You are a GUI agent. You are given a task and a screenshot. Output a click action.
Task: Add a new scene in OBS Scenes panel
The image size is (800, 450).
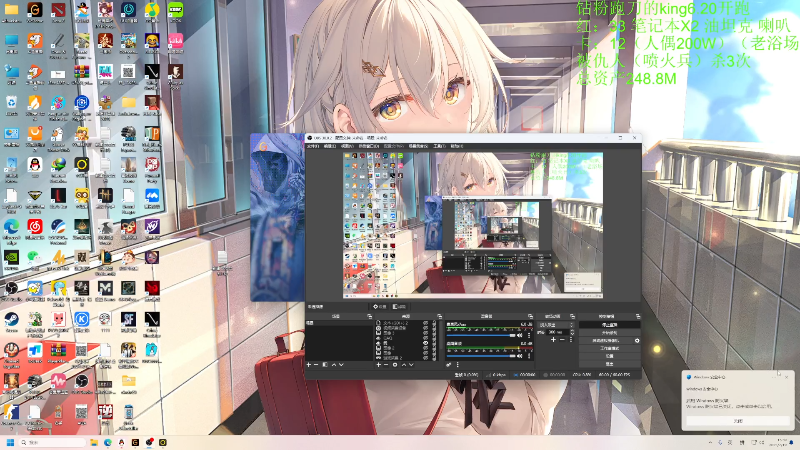tap(309, 365)
